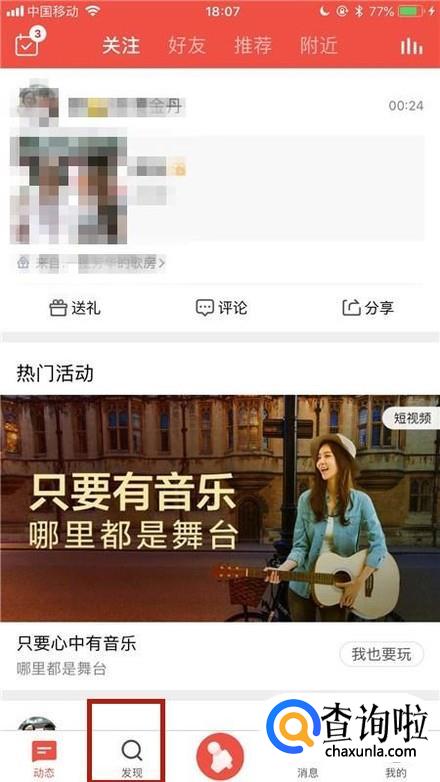Tap the blurred post cover thumbnail

click(68, 190)
